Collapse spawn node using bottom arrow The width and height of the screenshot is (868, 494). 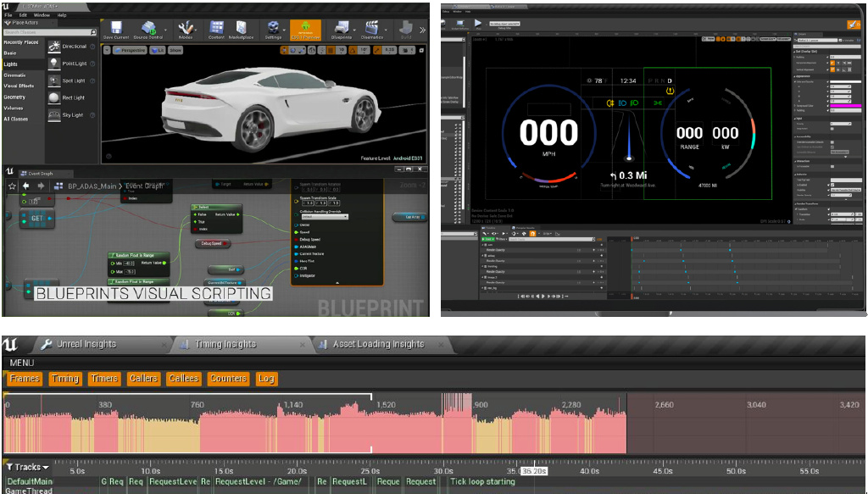[x=337, y=283]
